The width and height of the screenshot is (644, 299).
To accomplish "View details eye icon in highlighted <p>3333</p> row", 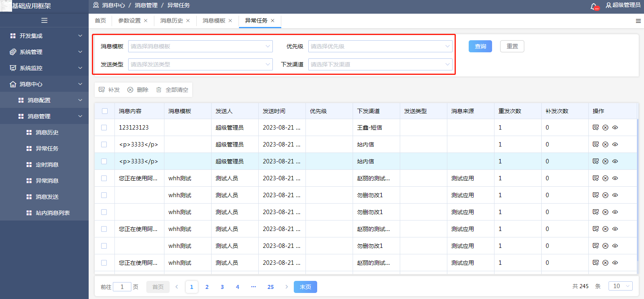I will coord(615,161).
